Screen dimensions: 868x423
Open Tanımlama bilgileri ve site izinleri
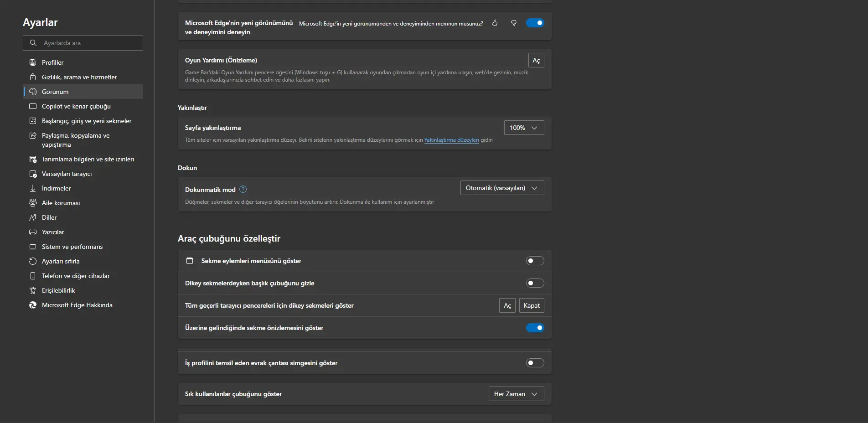pos(83,159)
